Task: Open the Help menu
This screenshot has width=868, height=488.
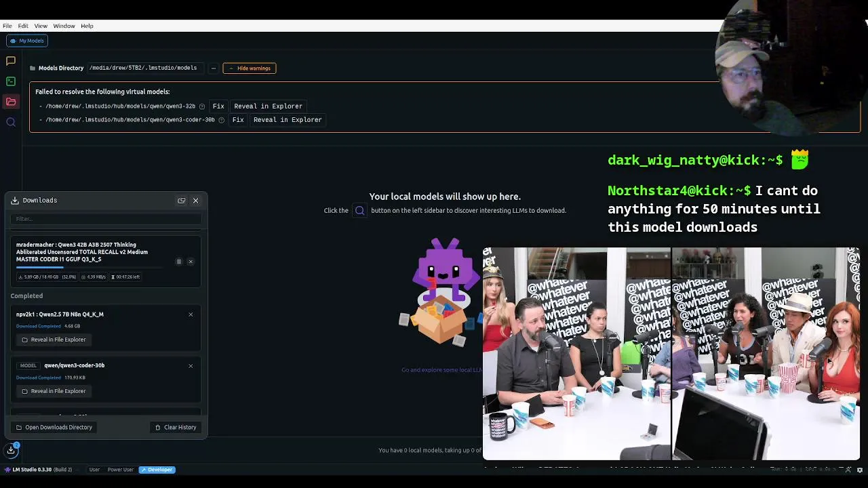Action: 87,26
